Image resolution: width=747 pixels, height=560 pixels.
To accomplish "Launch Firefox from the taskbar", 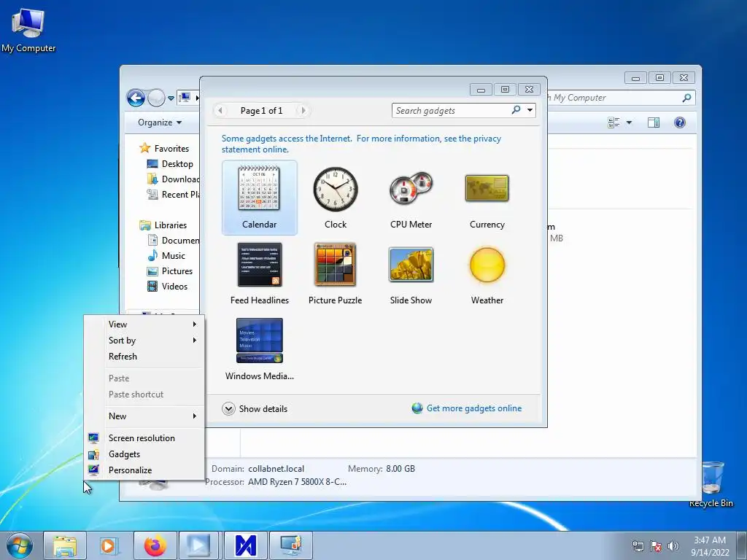I will 155,545.
